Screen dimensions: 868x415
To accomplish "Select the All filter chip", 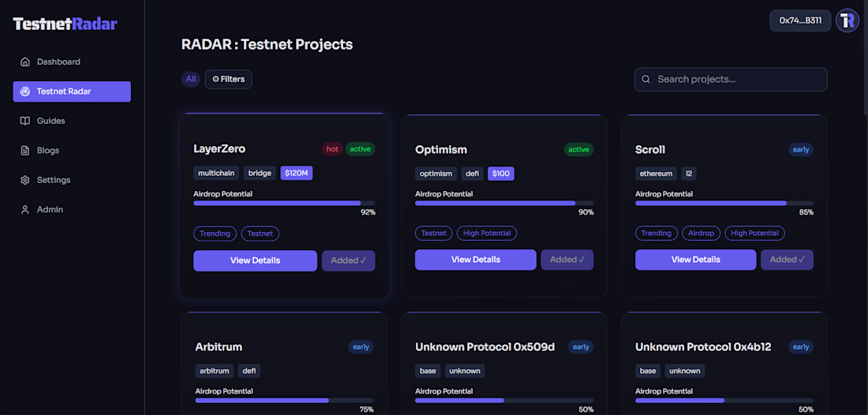I will click(x=190, y=80).
